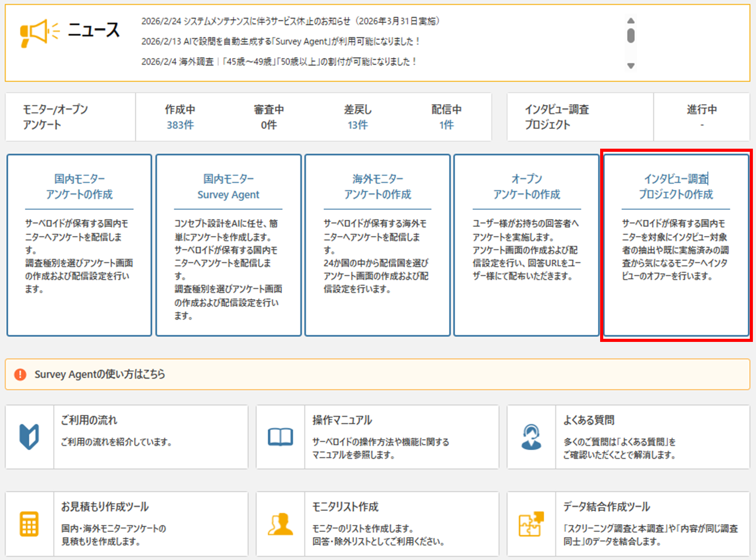Open the 383件 作成中 surveys link
This screenshot has height=560, width=756.
click(x=180, y=125)
